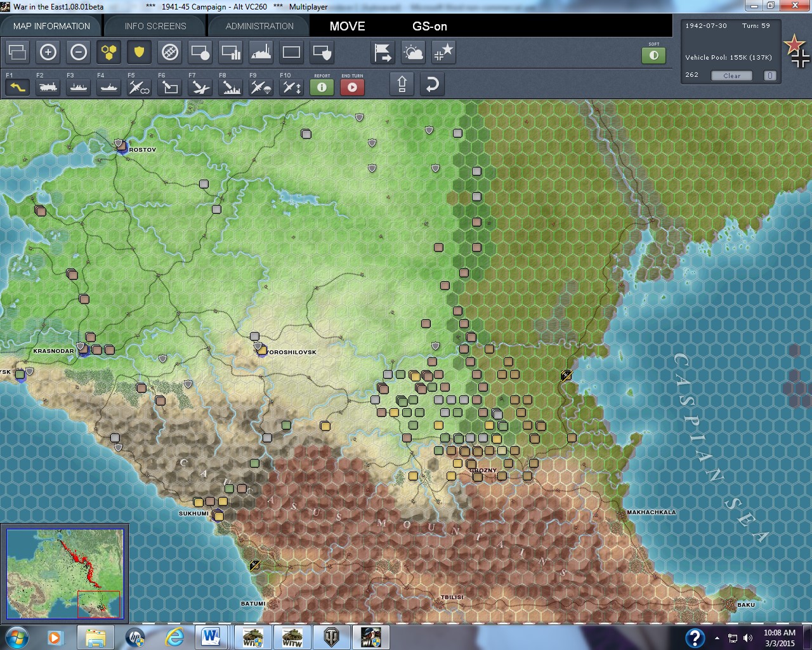Open the Windows Start menu
812x650 pixels.
pyautogui.click(x=16, y=637)
